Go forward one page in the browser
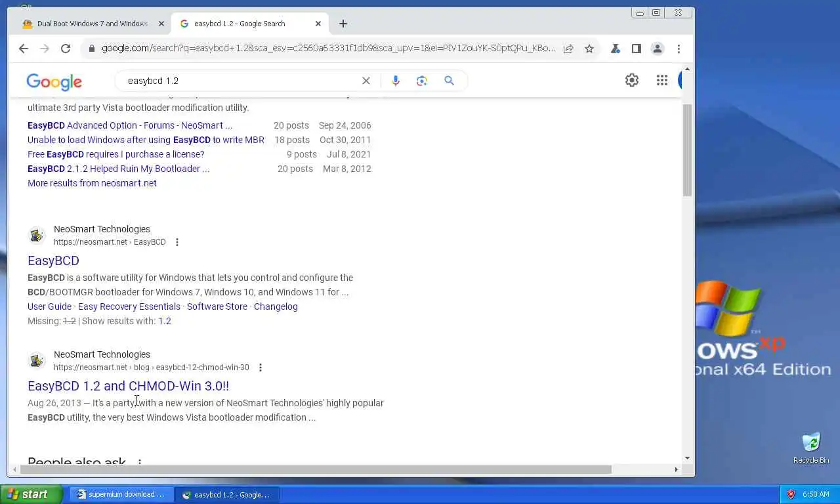 click(45, 49)
